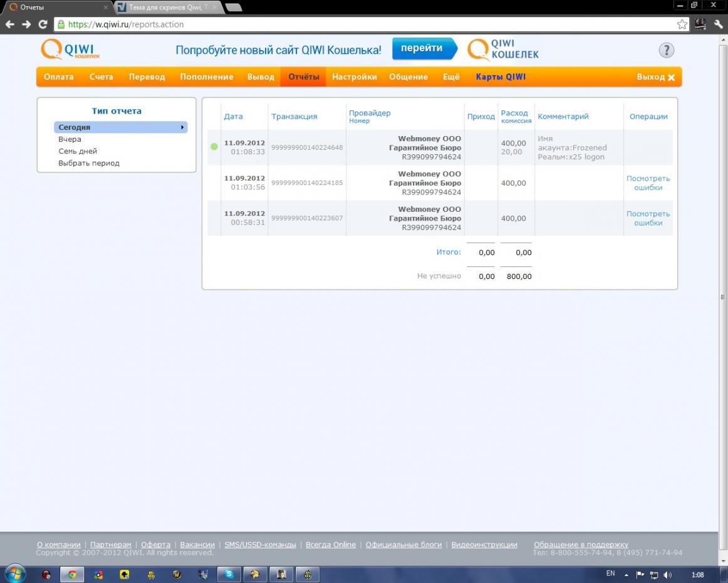Open help via the question mark icon
728x583 pixels.
pos(666,51)
